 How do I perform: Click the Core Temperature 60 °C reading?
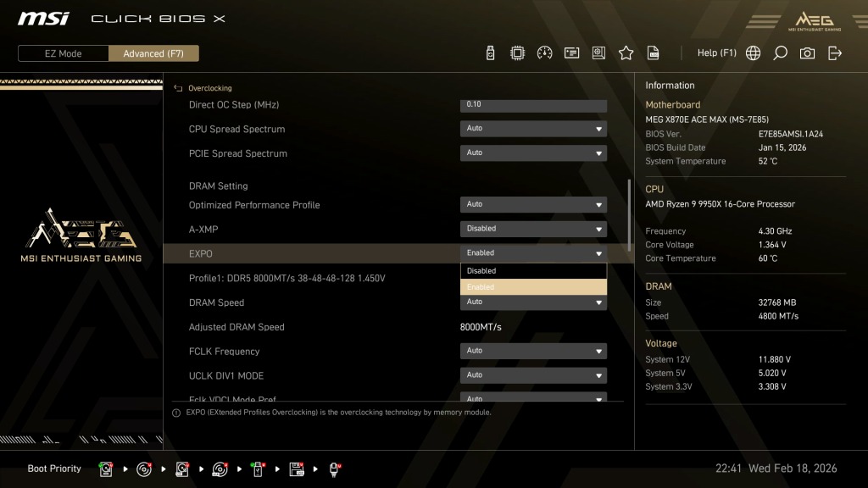768,258
